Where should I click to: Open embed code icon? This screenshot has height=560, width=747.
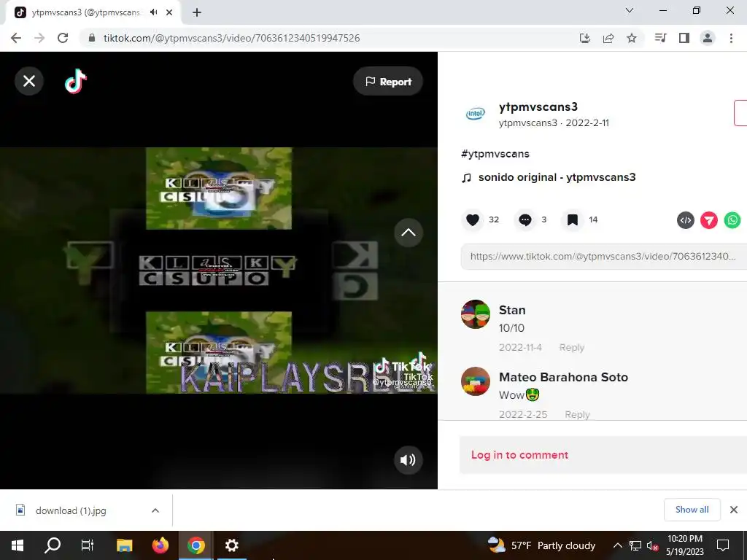pos(686,220)
